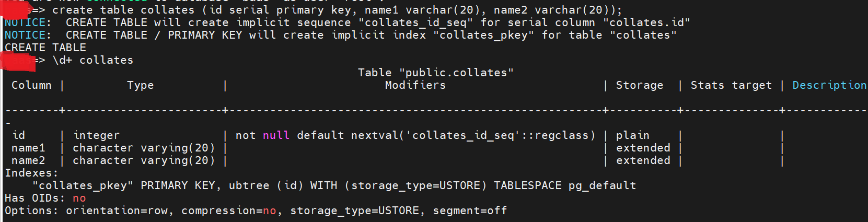Screen dimensions: 868x222
Task: Click the "name2" column name row
Action: coord(28,160)
